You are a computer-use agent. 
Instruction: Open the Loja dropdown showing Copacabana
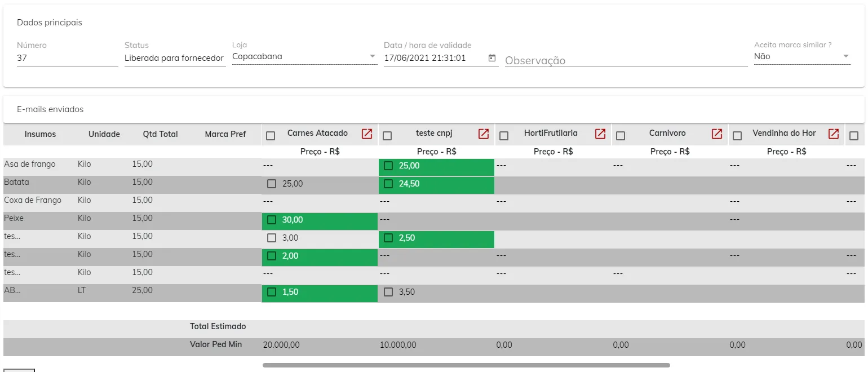(x=304, y=57)
